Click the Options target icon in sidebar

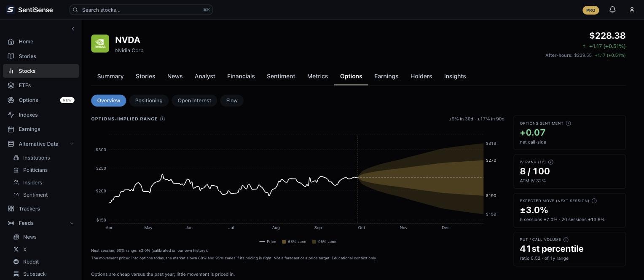11,100
